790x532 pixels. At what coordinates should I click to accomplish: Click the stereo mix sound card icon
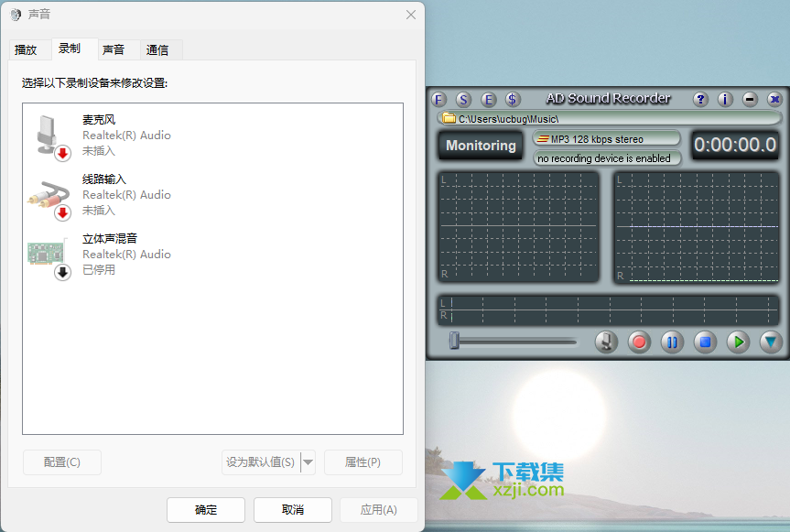(49, 257)
